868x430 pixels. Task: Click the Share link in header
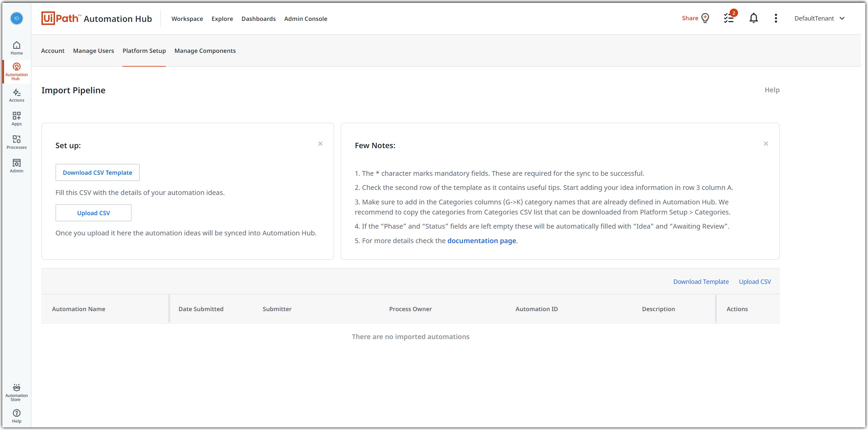(x=690, y=18)
